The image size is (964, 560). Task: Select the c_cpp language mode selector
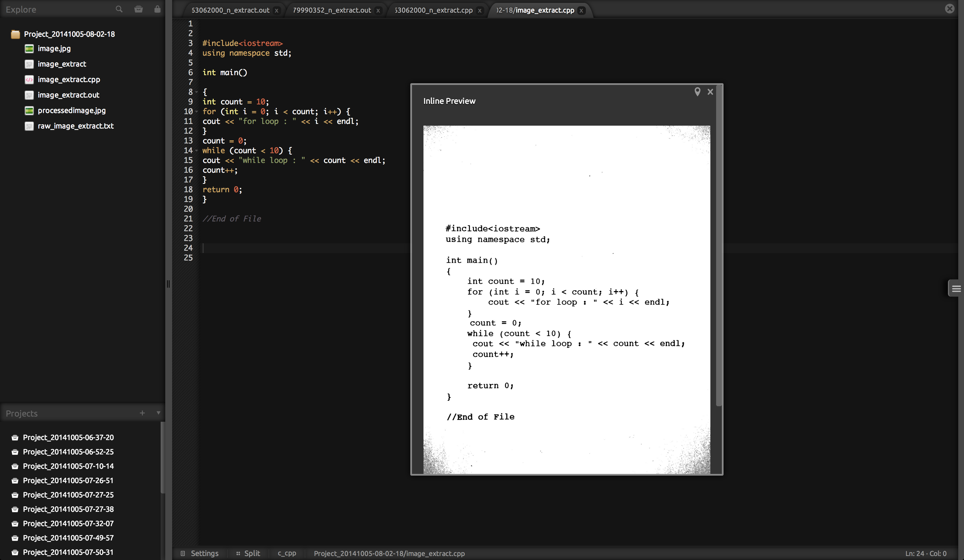pos(287,553)
